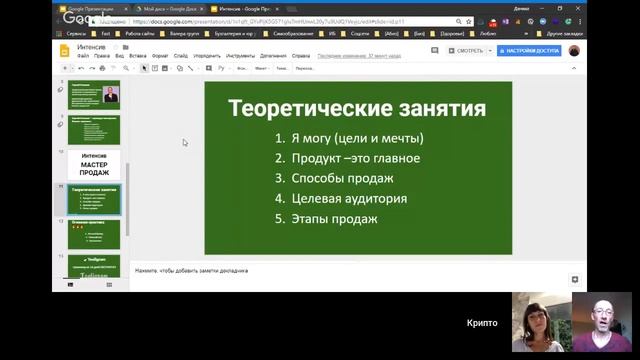This screenshot has height=360, width=640.
Task: Open the account avatar menu
Action: pyautogui.click(x=574, y=51)
